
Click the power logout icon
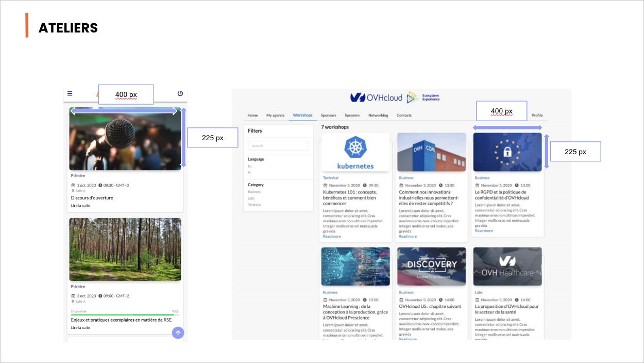[x=180, y=94]
